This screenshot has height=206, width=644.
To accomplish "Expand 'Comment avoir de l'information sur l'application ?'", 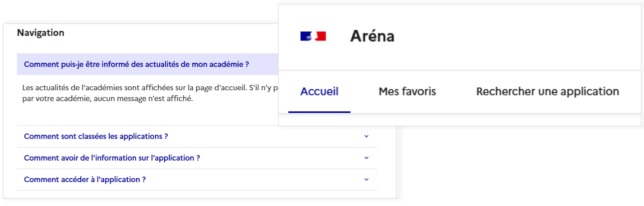I will [112, 158].
